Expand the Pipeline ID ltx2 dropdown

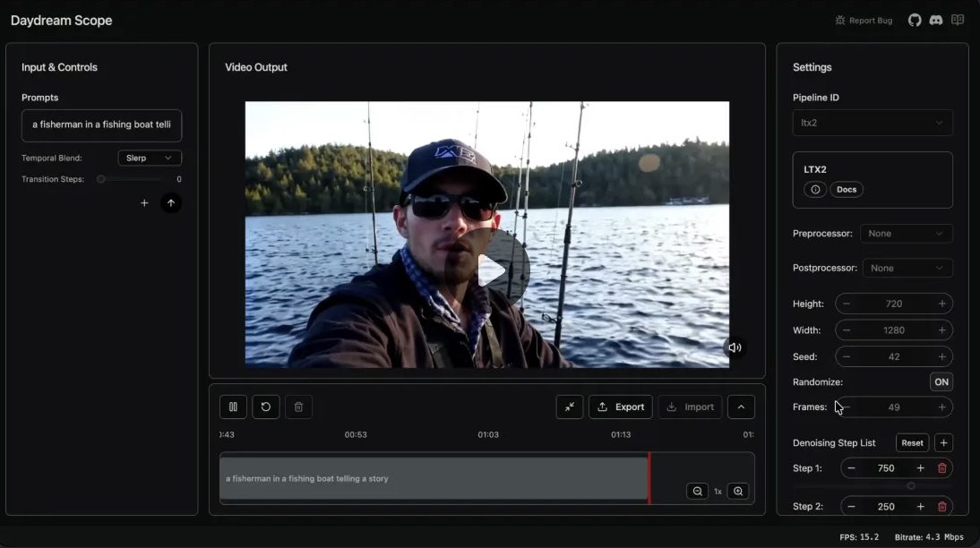pos(872,123)
